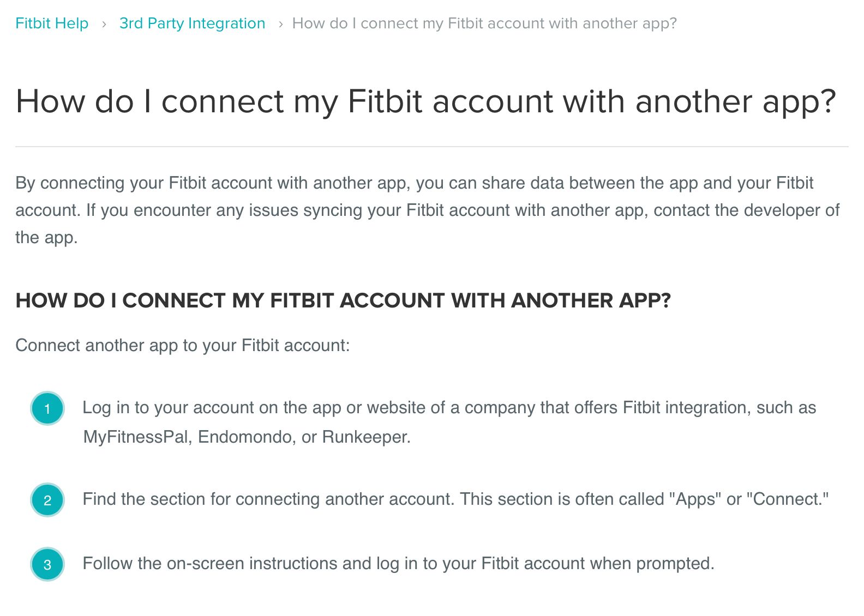Click the chevron after 3rd Party Integration

(280, 24)
